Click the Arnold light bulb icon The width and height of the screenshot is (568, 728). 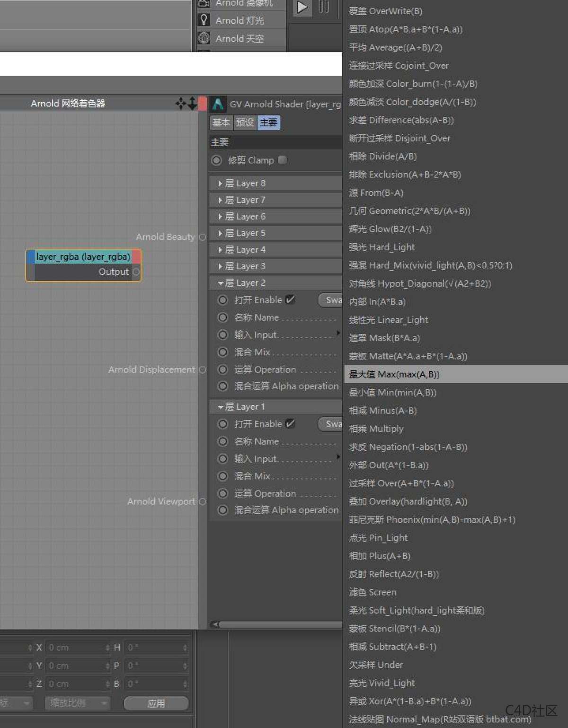pos(204,20)
